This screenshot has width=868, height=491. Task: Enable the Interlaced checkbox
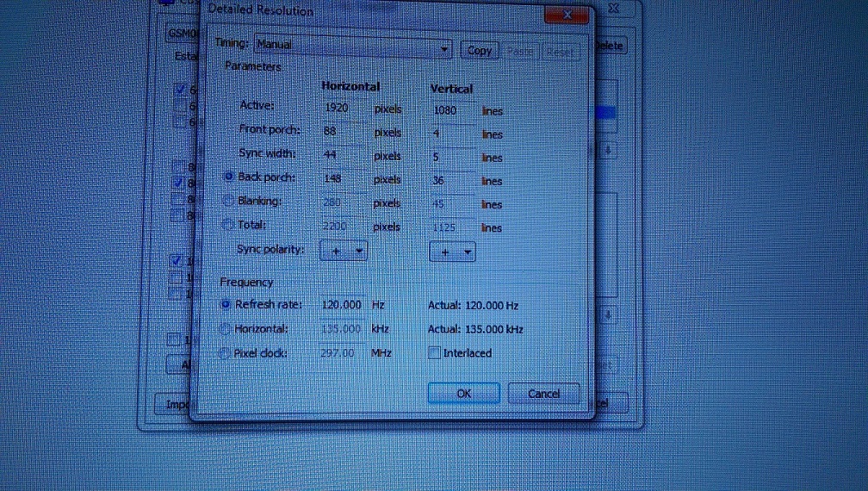click(x=435, y=353)
